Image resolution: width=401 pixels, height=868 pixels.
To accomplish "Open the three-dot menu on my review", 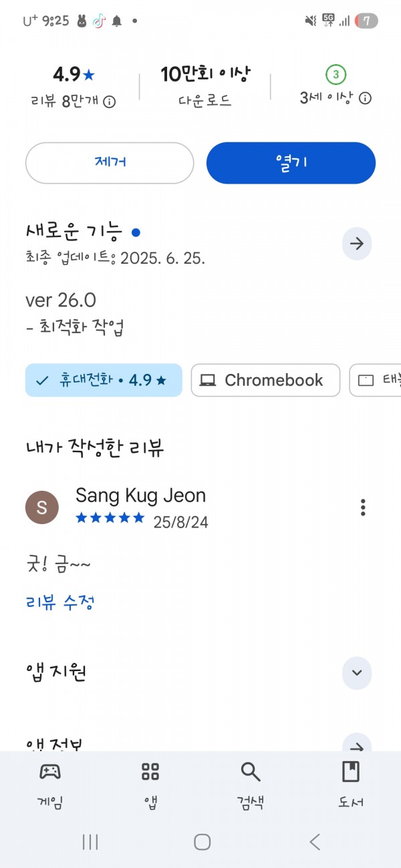I will 363,507.
